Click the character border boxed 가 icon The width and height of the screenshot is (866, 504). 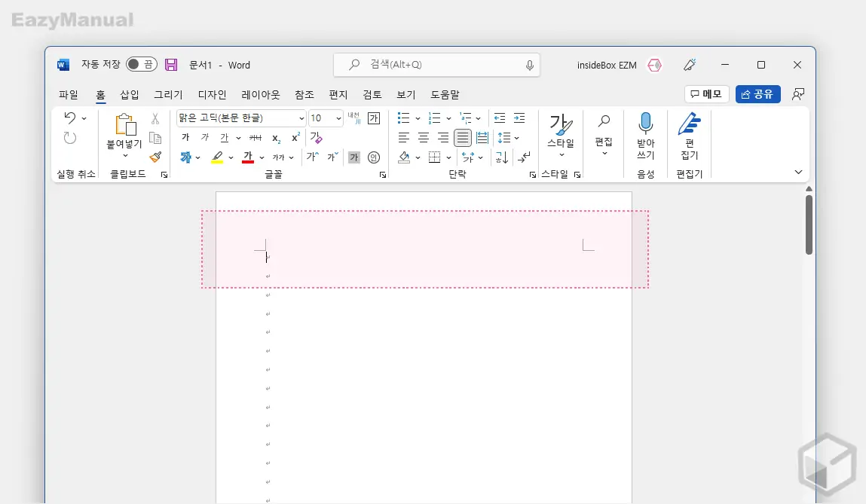(374, 118)
